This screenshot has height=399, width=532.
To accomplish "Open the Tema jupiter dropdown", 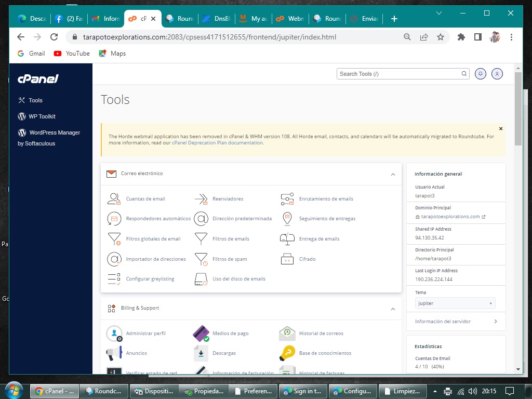I will pyautogui.click(x=455, y=303).
